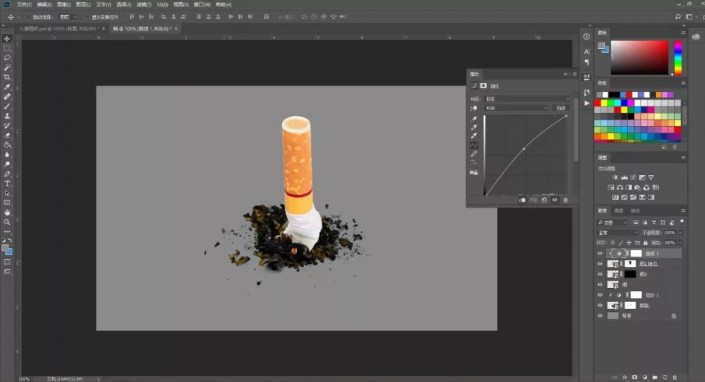Open search in the top-right corner

coord(678,17)
